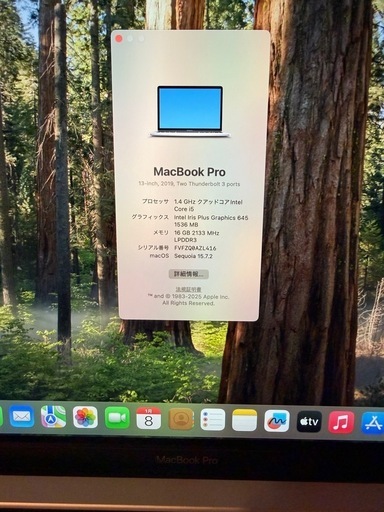The image size is (384, 512).
Task: Launch Freeform from the Dock
Action: coord(277,421)
